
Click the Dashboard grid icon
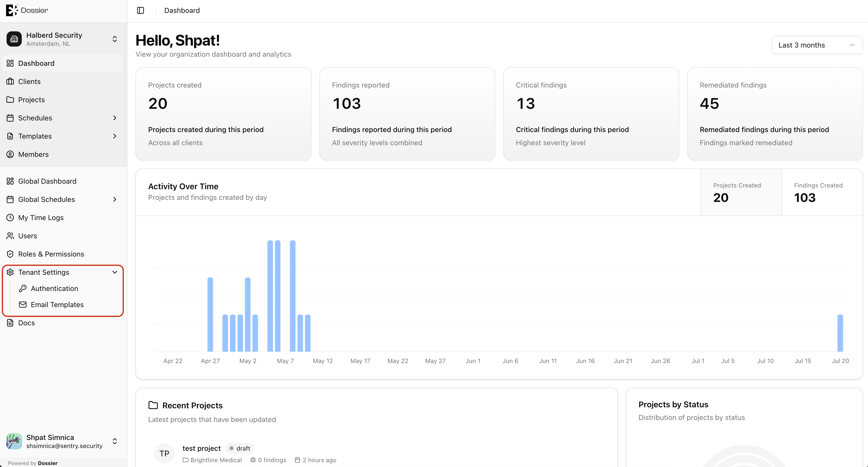pos(10,63)
